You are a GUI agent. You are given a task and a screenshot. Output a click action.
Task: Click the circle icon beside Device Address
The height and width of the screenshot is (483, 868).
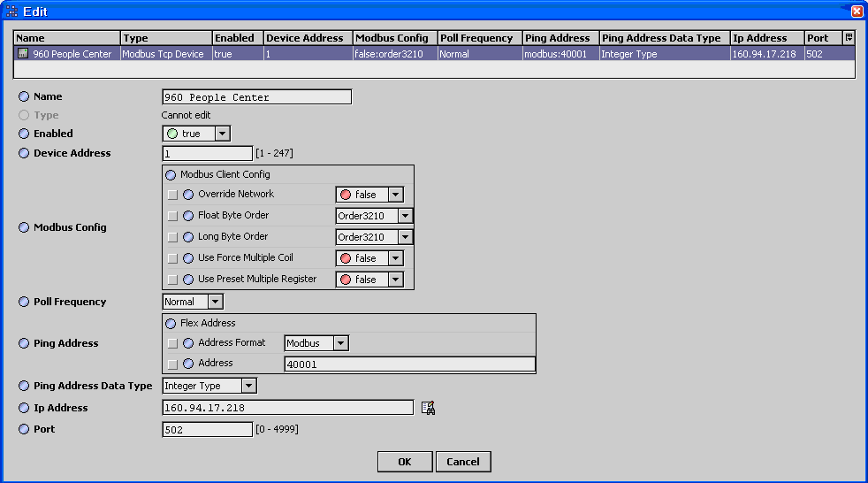24,154
